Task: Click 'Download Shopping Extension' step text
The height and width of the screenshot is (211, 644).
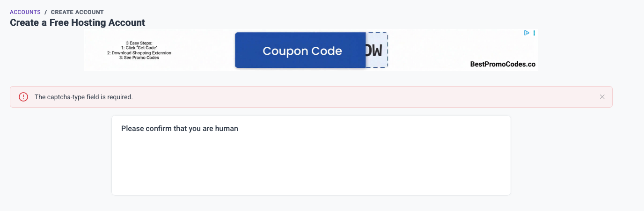Action: [139, 53]
